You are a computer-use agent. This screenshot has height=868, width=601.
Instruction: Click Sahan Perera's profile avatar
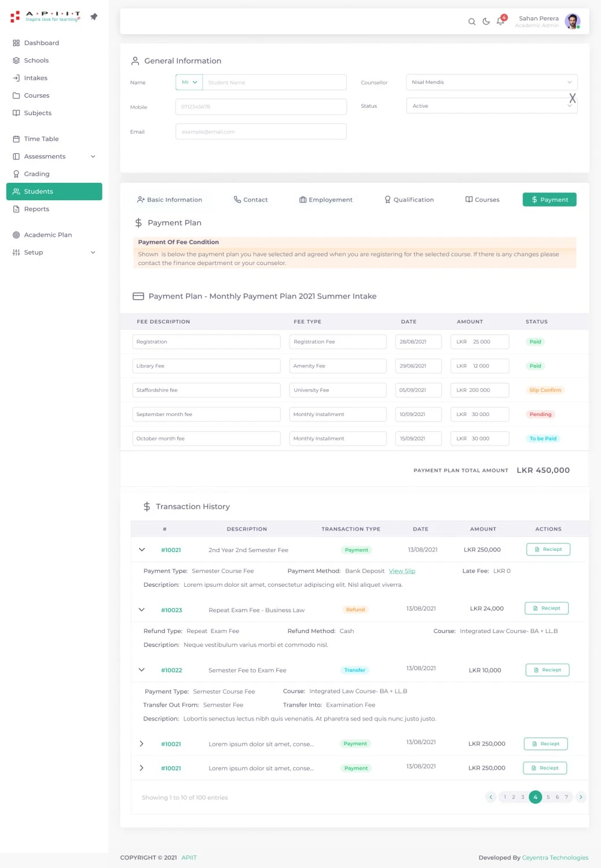(x=572, y=22)
